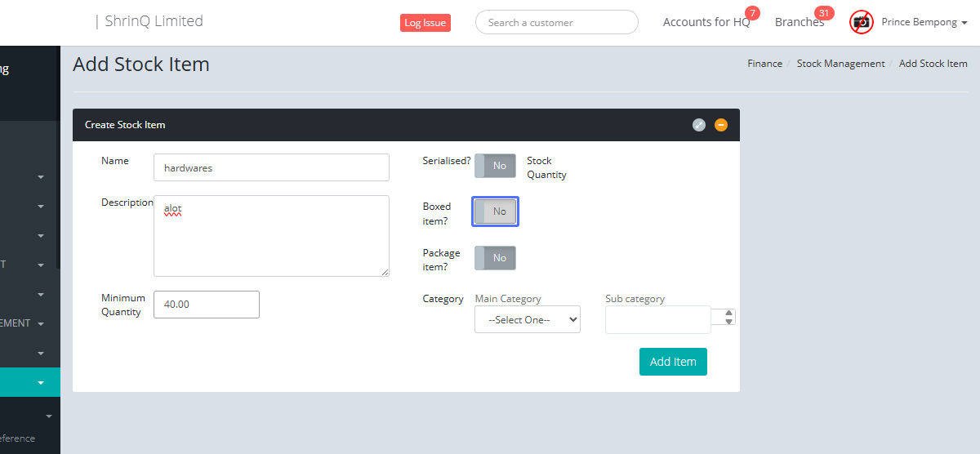The image size is (980, 454).
Task: Click the user profile avatar icon
Action: coord(861,22)
